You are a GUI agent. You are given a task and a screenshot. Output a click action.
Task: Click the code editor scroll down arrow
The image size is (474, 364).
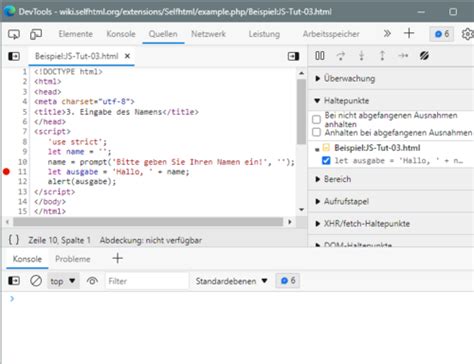point(301,210)
